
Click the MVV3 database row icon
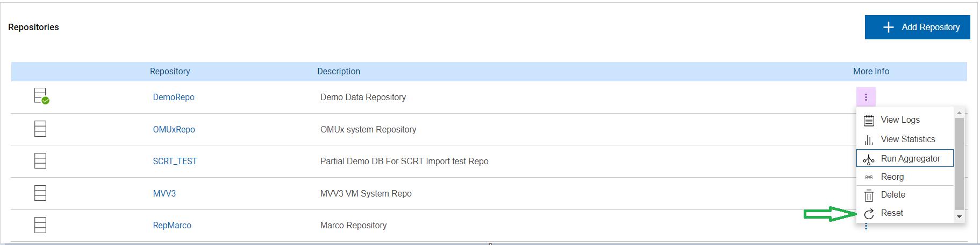point(40,193)
